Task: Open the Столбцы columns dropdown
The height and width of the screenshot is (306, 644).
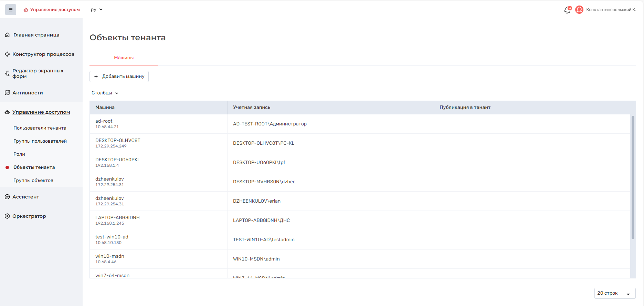Action: coord(105,93)
